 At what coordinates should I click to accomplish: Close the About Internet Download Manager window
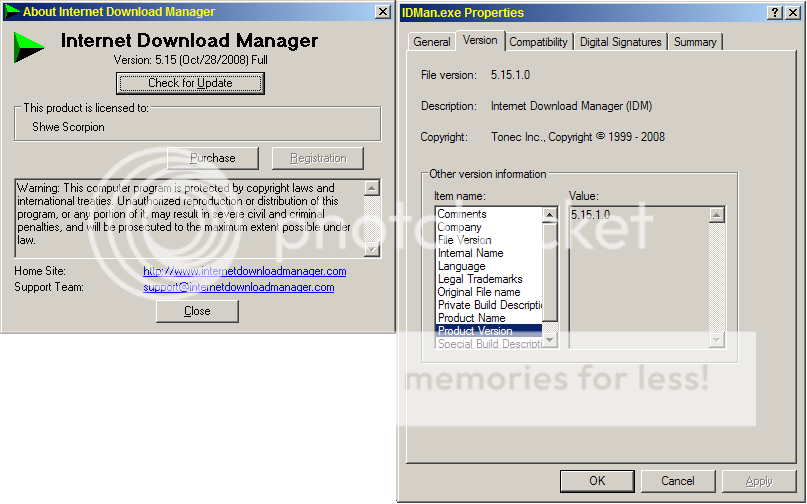click(x=383, y=12)
